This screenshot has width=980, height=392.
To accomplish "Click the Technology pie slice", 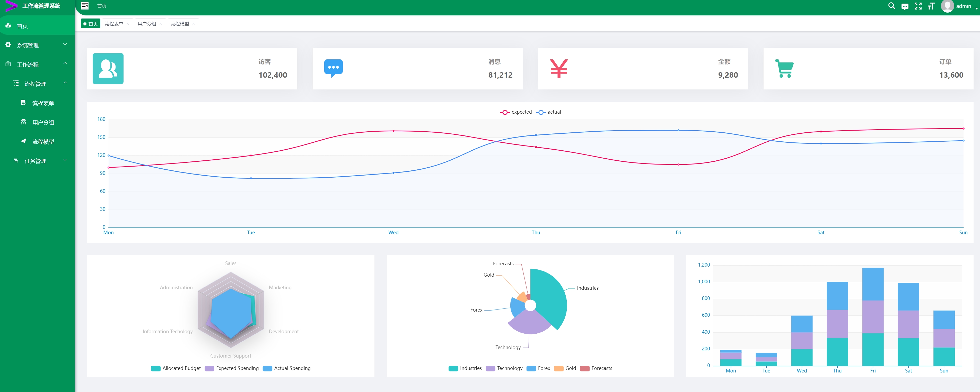I will click(530, 323).
